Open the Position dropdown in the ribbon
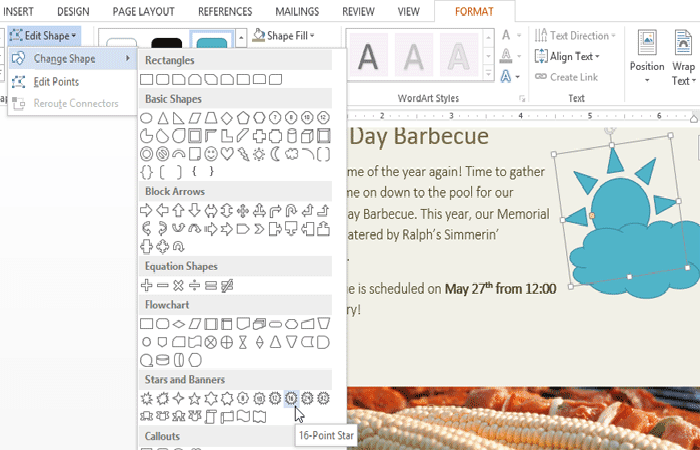The image size is (700, 450). click(x=646, y=55)
